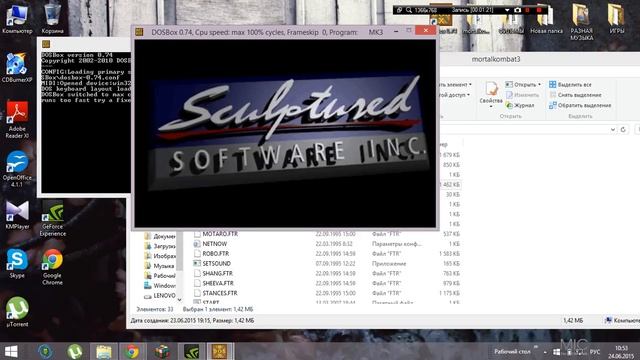
Task: Open the Новая папка desktop folder
Action: point(546,19)
